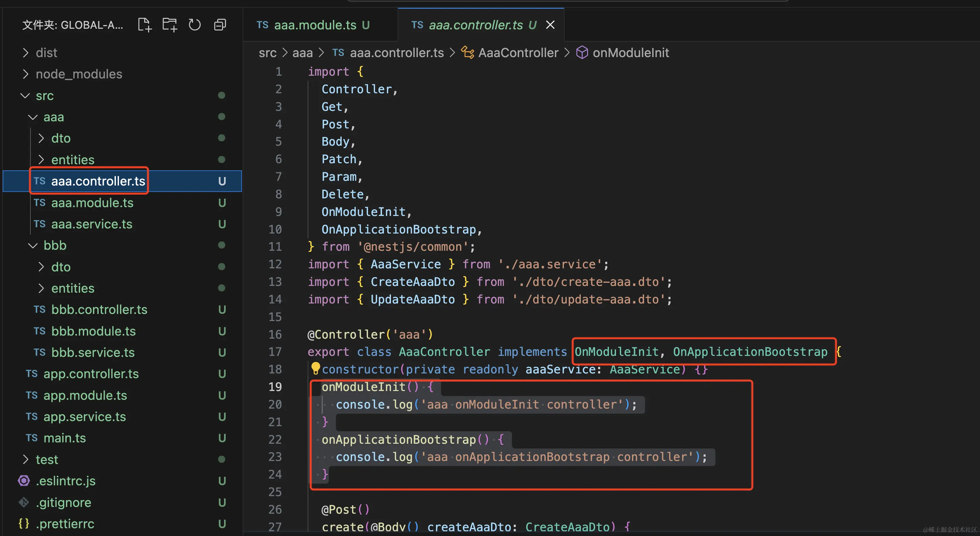Open bbb.controller.ts in the explorer
The height and width of the screenshot is (536, 980).
(99, 310)
